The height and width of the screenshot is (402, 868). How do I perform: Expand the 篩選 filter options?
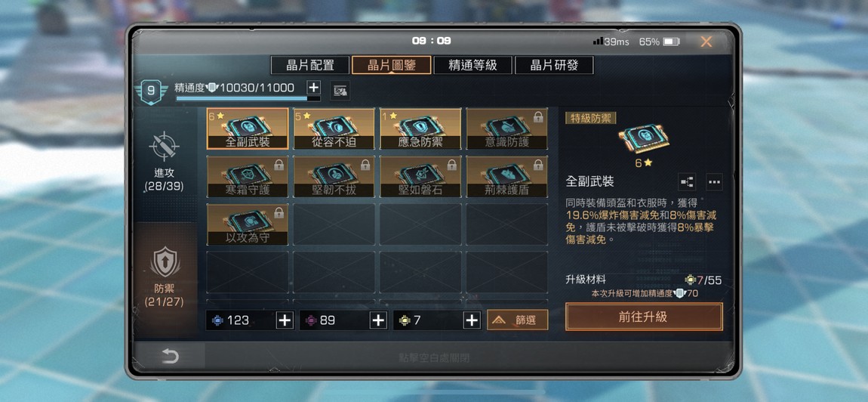[x=518, y=320]
